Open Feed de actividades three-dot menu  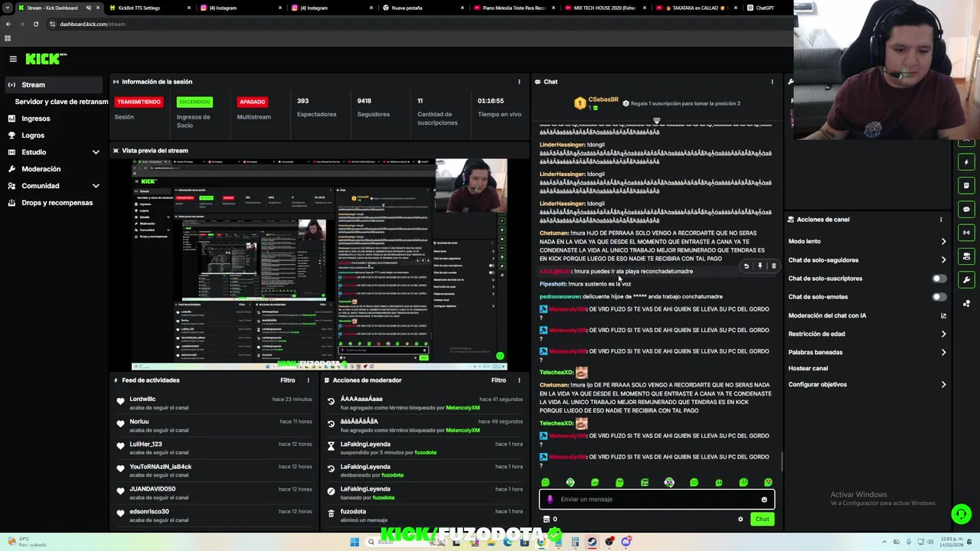(309, 380)
